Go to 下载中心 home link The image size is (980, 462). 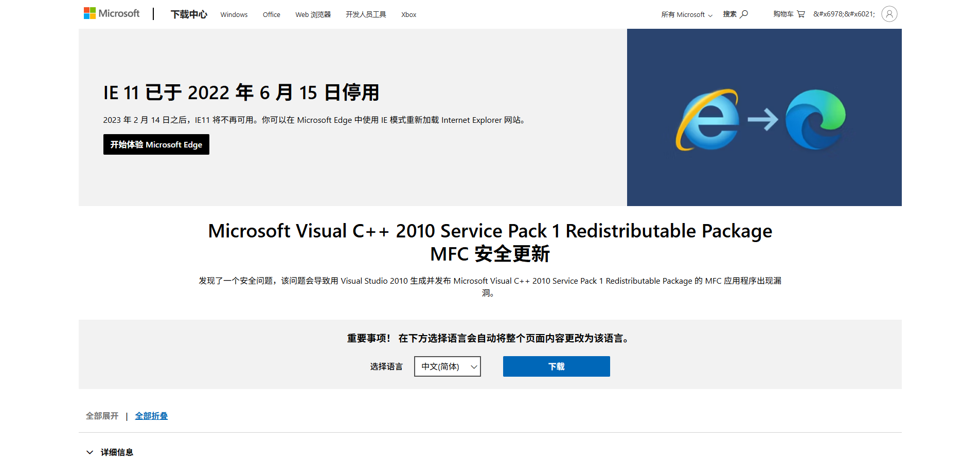pyautogui.click(x=189, y=14)
